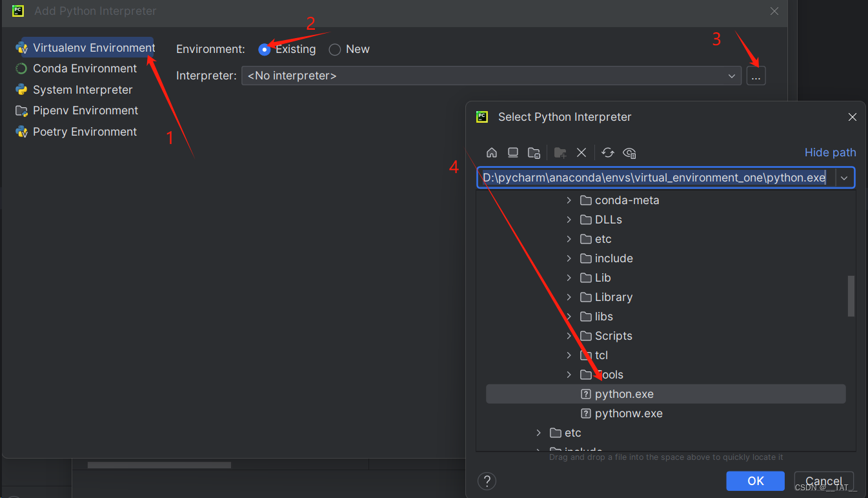868x498 pixels.
Task: Click the Refresh icon in file chooser toolbar
Action: (x=607, y=152)
